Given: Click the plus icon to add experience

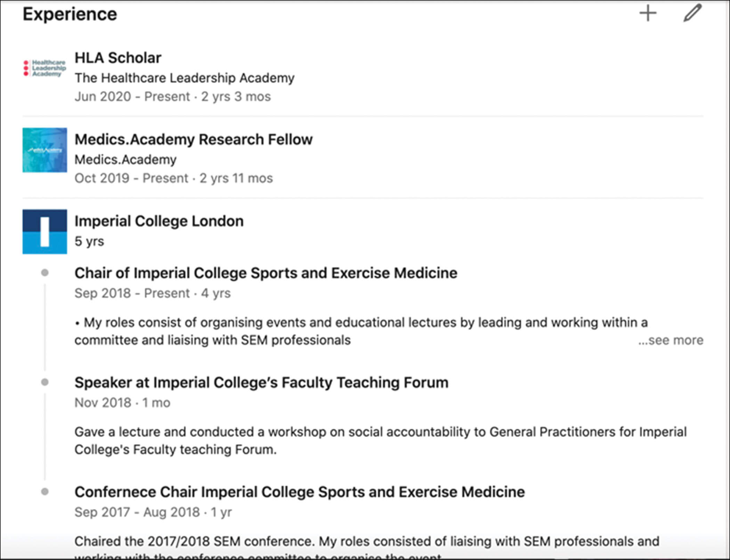Looking at the screenshot, I should pyautogui.click(x=648, y=14).
